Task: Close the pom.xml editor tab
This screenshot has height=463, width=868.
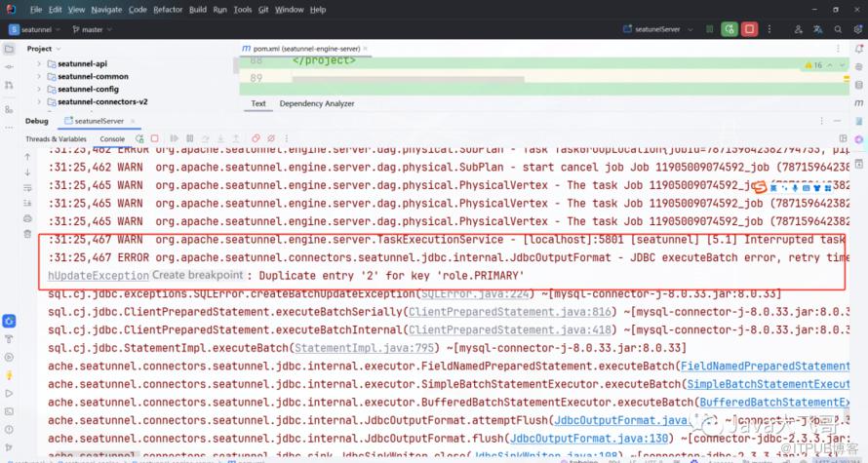Action: (366, 49)
